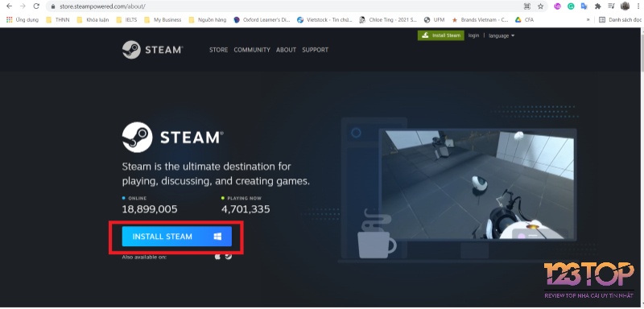The width and height of the screenshot is (644, 309).
Task: Click the browser forward arrow
Action: pyautogui.click(x=23, y=6)
